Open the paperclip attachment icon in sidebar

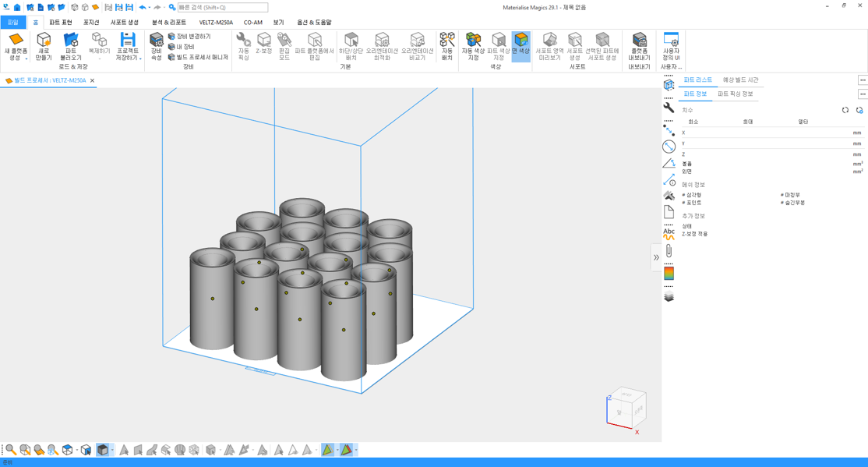point(669,250)
